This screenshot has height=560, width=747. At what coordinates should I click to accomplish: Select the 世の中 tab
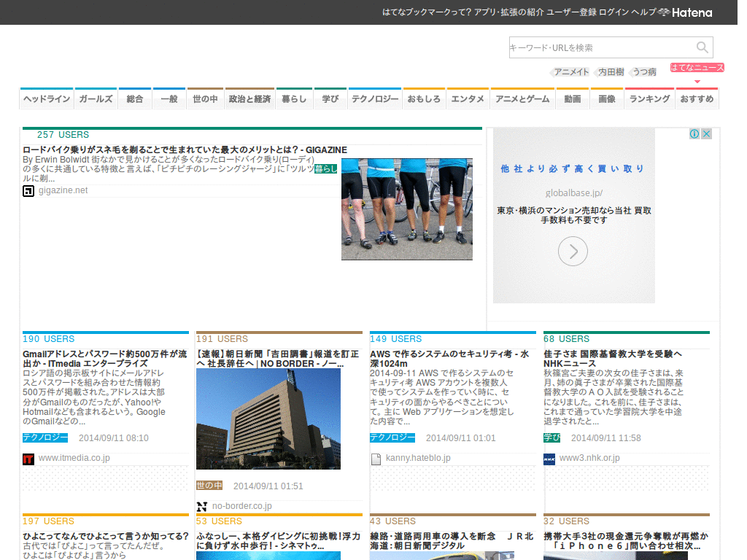(x=205, y=98)
